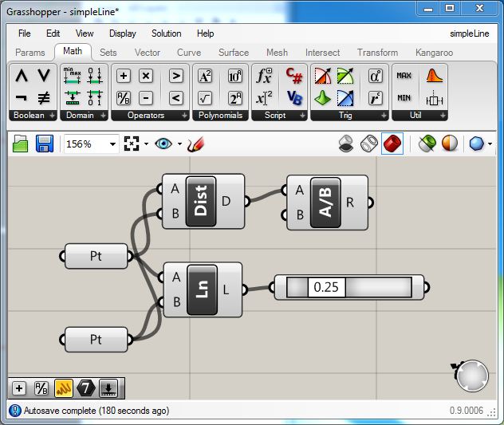The image size is (504, 425).
Task: Choose the Subtraction operator icon
Action: [x=146, y=98]
